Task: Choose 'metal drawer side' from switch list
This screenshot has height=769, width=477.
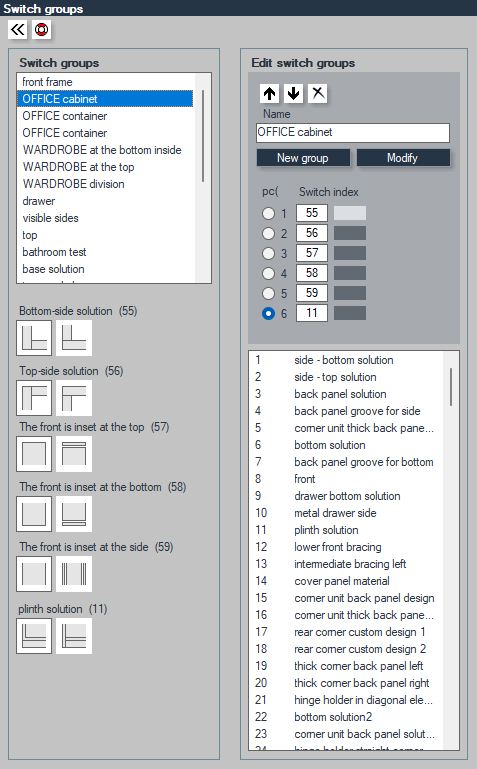Action: tap(335, 513)
